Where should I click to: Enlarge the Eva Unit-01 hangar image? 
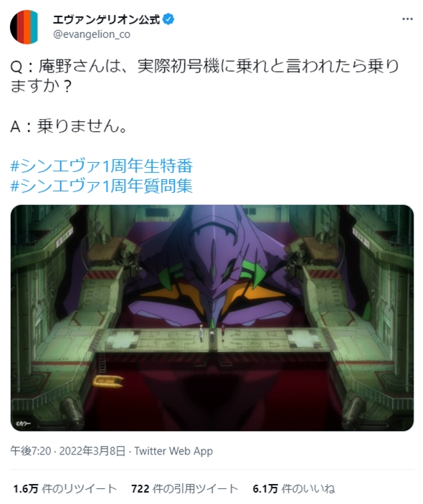pyautogui.click(x=211, y=318)
